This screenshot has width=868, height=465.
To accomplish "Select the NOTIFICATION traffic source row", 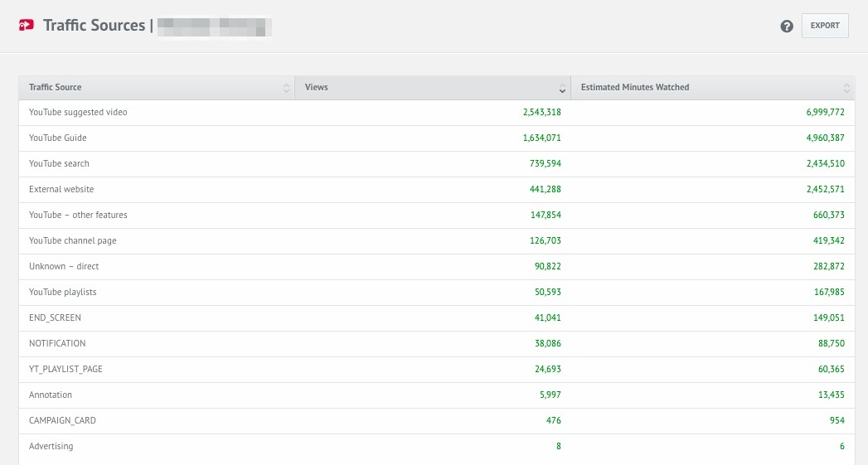I will [x=437, y=344].
